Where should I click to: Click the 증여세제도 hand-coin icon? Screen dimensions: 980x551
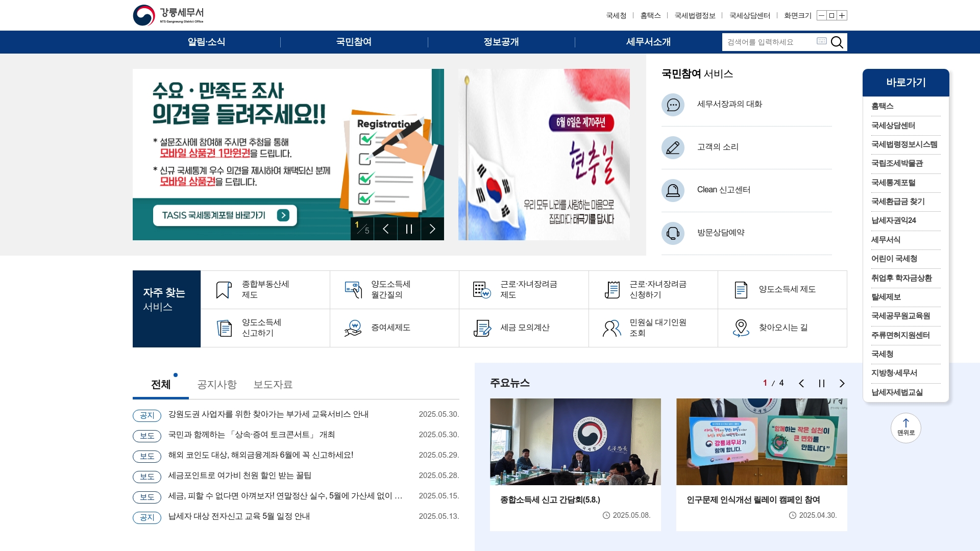[x=353, y=328]
